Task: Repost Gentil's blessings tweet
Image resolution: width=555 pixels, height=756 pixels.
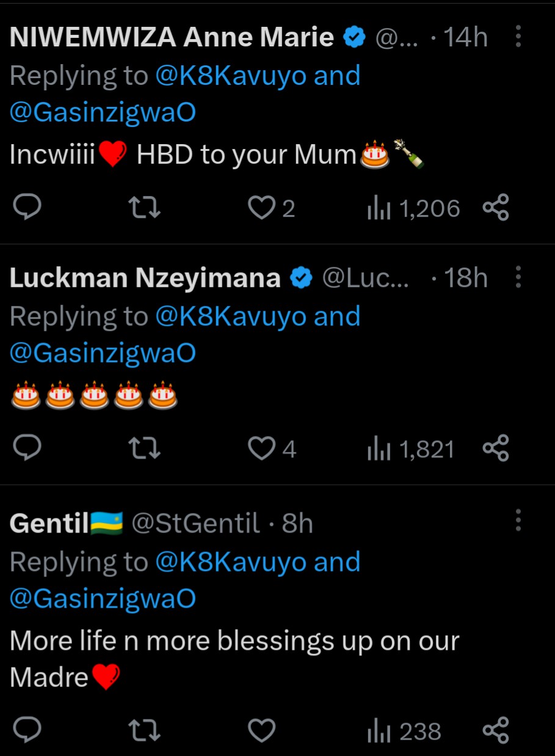Action: point(147,731)
